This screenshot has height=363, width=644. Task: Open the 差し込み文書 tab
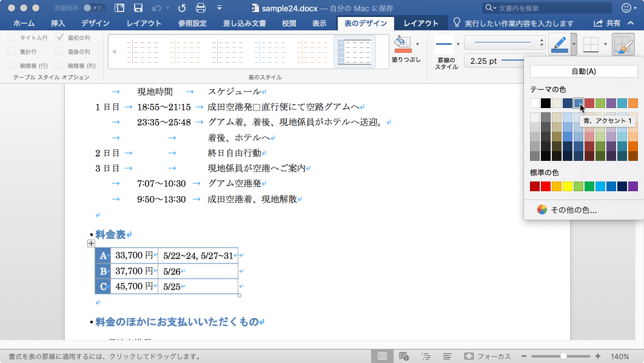click(244, 24)
